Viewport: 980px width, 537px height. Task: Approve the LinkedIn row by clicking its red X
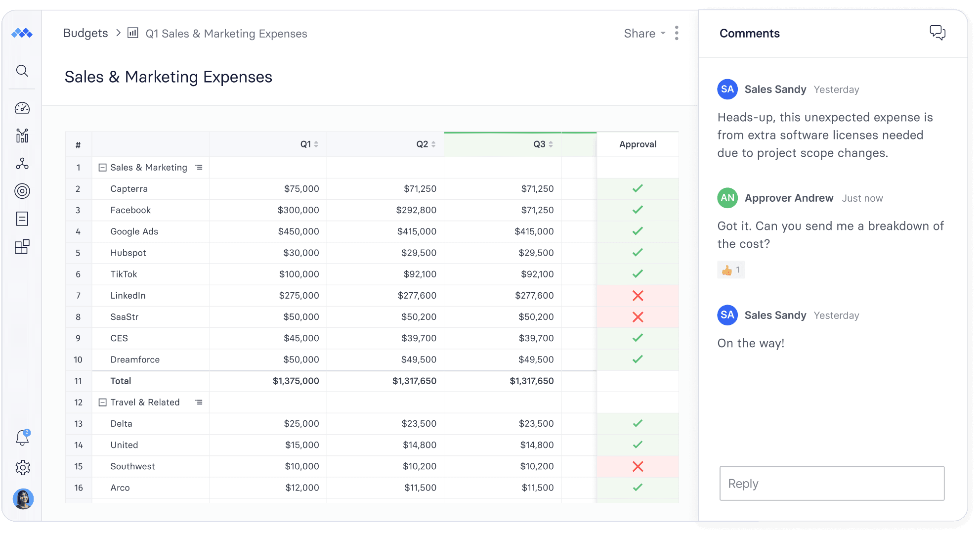pos(638,295)
